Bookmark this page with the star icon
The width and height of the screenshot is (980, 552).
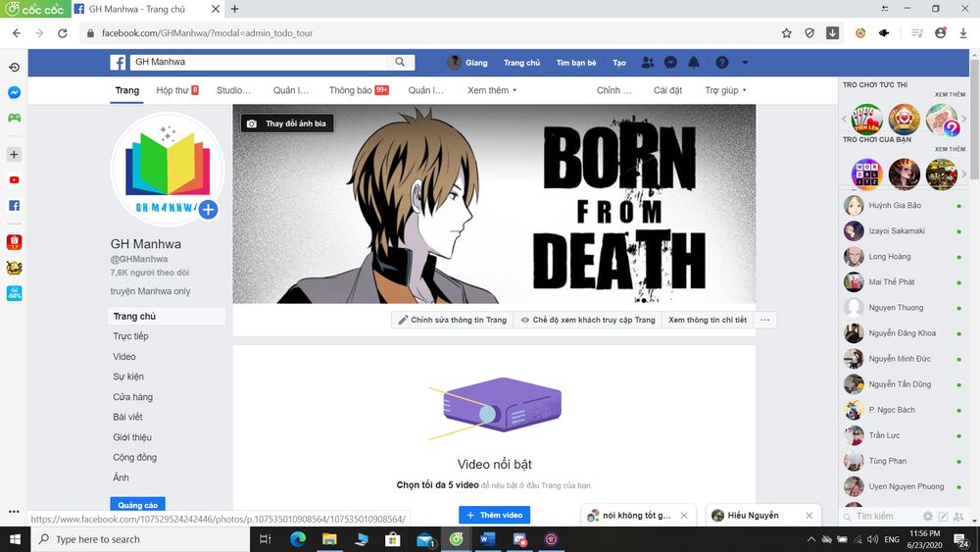coord(786,32)
